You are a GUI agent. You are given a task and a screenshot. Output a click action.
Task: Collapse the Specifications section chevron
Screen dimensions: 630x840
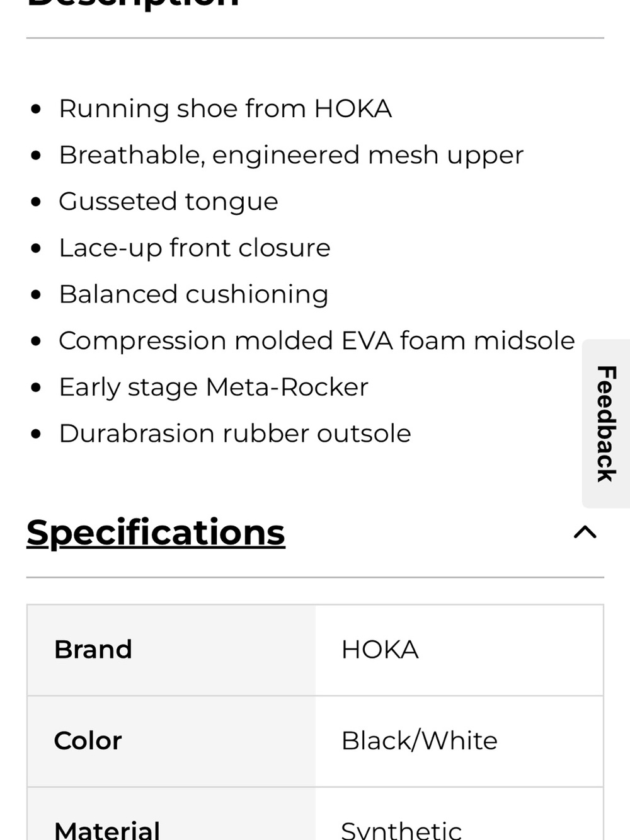pos(585,532)
